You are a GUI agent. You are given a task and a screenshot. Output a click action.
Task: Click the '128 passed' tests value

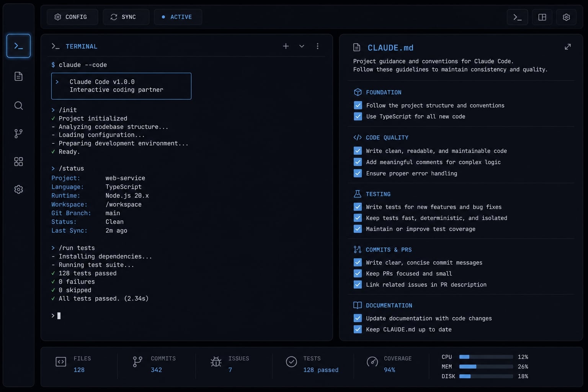point(321,370)
